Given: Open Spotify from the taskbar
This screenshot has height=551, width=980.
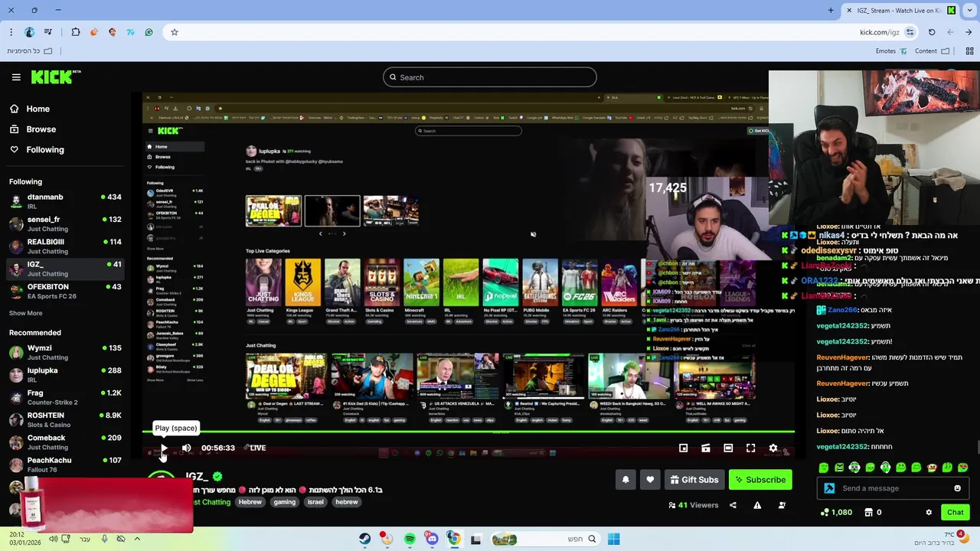Looking at the screenshot, I should 410,539.
